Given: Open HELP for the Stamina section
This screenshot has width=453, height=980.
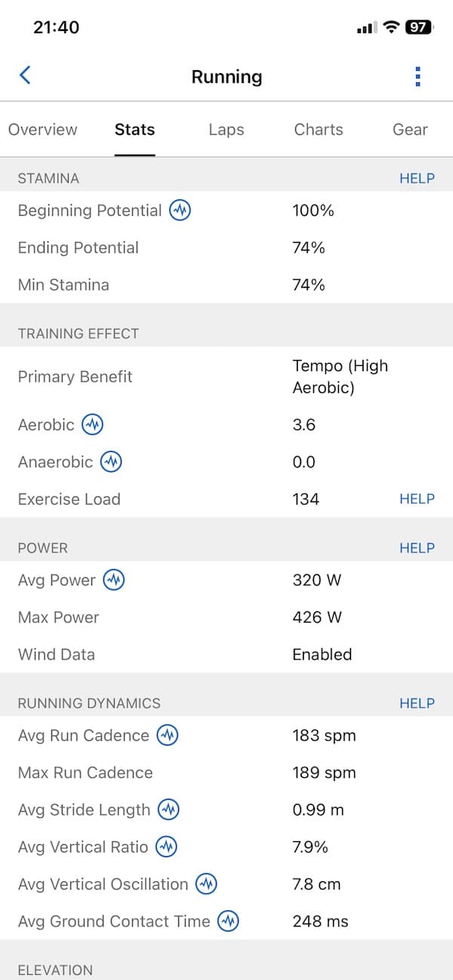Looking at the screenshot, I should pyautogui.click(x=417, y=179).
